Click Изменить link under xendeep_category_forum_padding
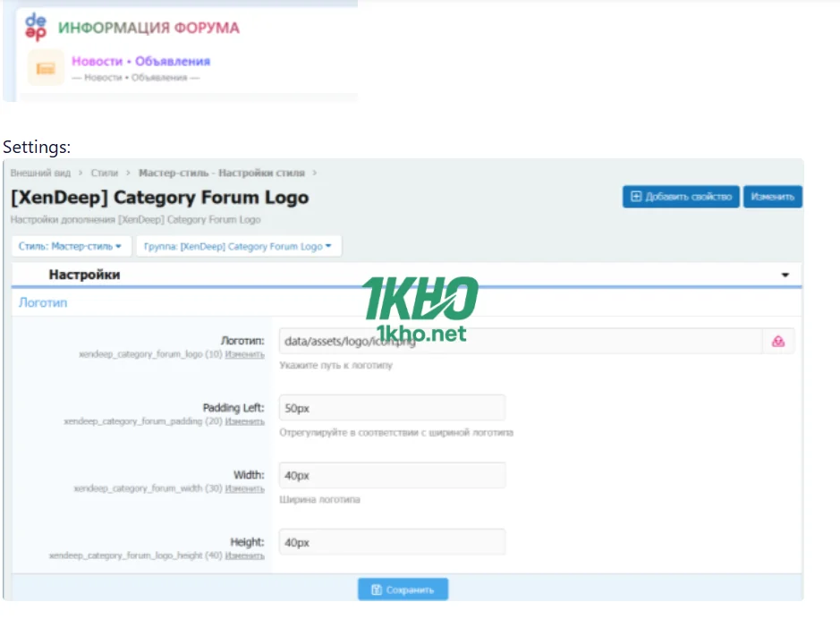Image resolution: width=840 pixels, height=619 pixels. (x=244, y=421)
